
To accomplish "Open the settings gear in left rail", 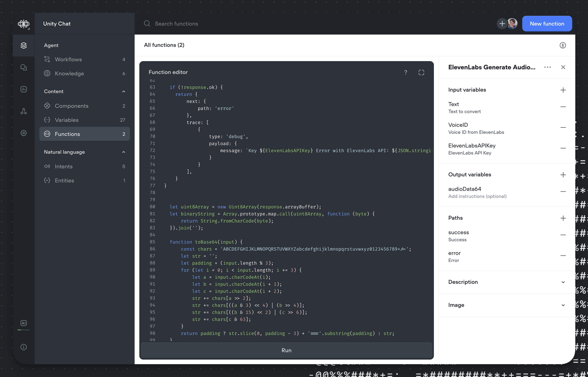I will pos(23,133).
